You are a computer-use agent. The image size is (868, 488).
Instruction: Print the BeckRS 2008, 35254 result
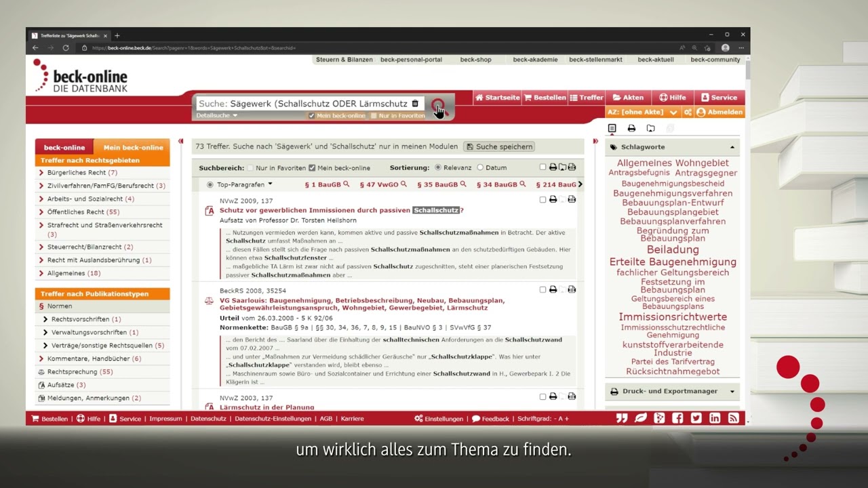[553, 289]
